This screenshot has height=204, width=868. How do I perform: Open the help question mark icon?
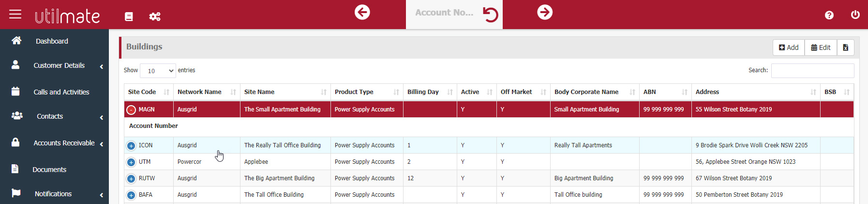829,15
